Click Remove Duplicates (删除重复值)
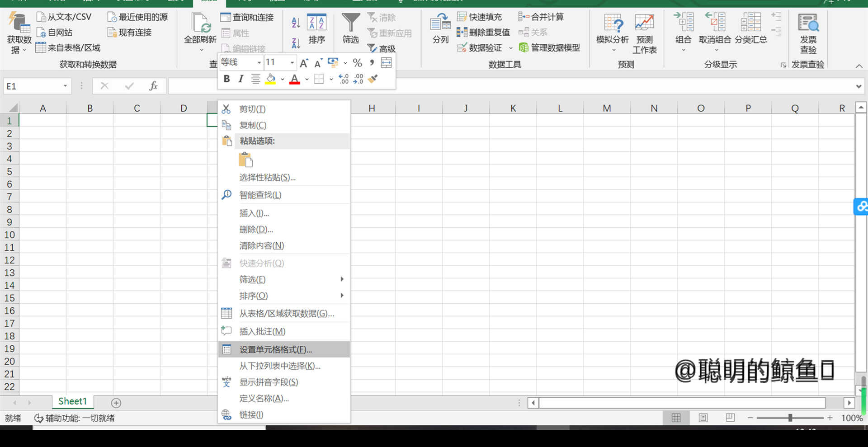 pyautogui.click(x=483, y=33)
